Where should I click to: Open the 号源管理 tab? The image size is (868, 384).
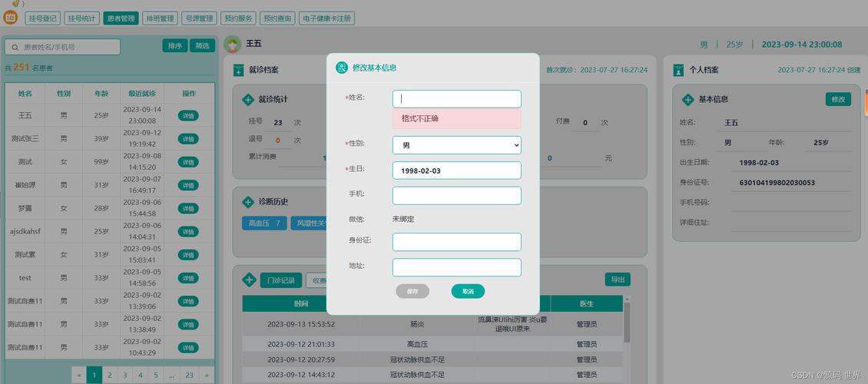[x=199, y=18]
